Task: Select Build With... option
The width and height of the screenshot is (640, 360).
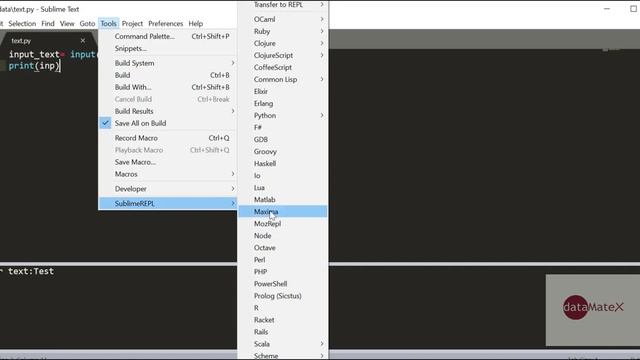Action: point(168,87)
